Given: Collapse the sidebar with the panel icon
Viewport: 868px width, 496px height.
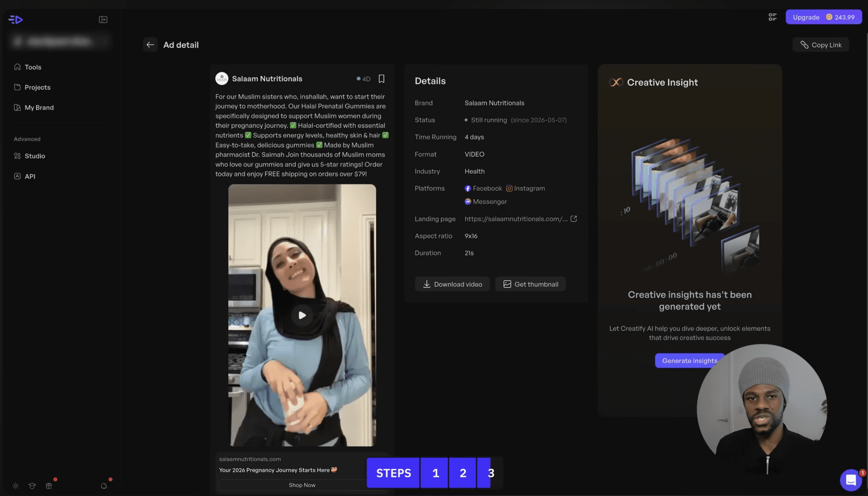Looking at the screenshot, I should pos(103,20).
